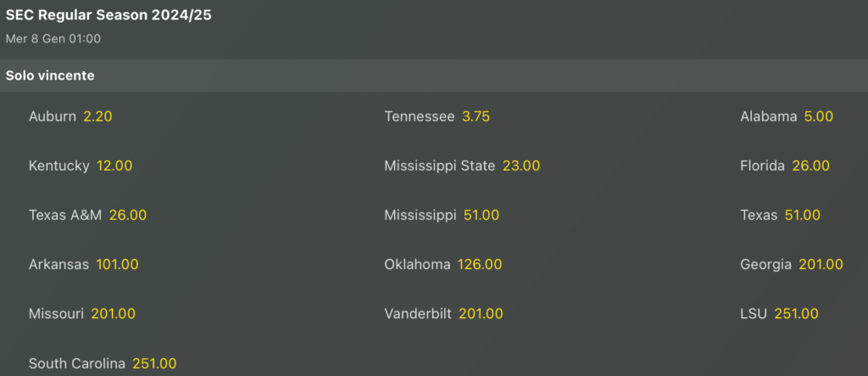Image resolution: width=868 pixels, height=376 pixels.
Task: Click the Florida 26.00 selection
Action: pyautogui.click(x=810, y=166)
